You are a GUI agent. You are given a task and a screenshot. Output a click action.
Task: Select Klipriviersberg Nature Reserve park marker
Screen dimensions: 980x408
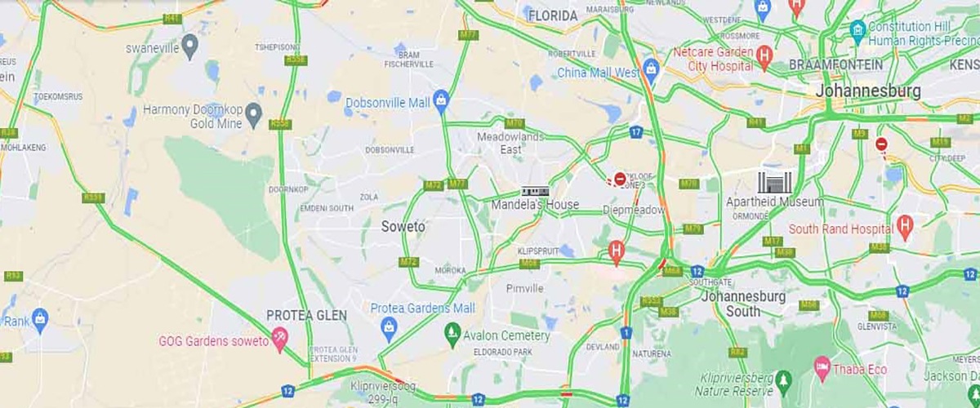tap(784, 380)
